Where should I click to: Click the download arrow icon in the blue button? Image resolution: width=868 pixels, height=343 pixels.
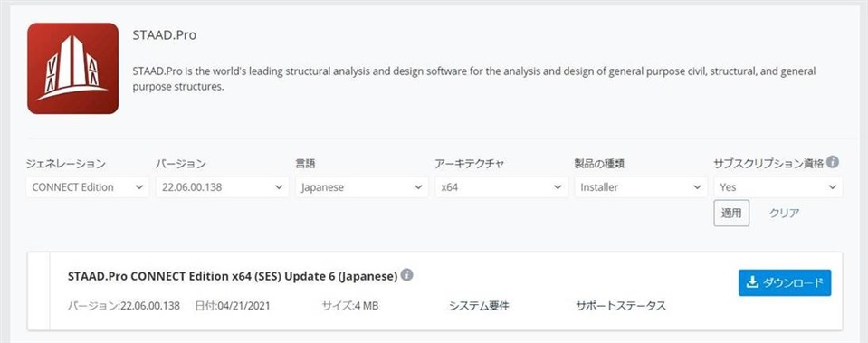[x=752, y=282]
